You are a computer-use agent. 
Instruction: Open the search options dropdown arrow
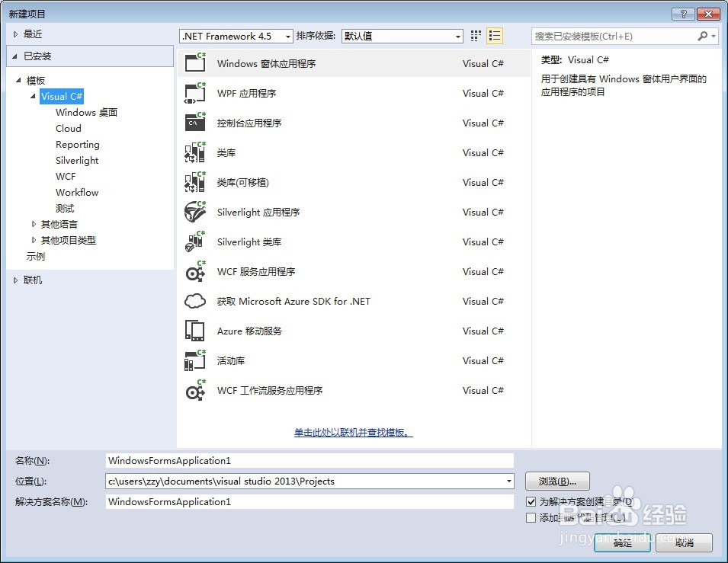tap(714, 37)
